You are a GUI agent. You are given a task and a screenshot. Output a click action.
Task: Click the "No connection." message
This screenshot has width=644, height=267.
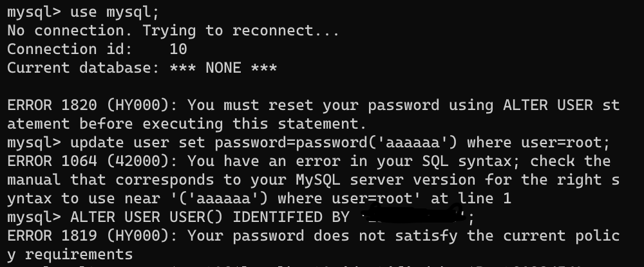[70, 30]
